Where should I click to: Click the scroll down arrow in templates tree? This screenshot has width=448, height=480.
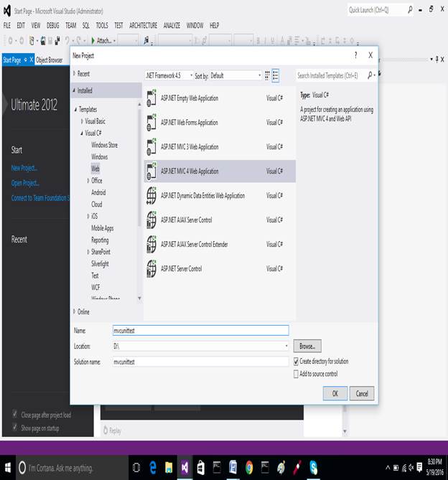[x=139, y=298]
